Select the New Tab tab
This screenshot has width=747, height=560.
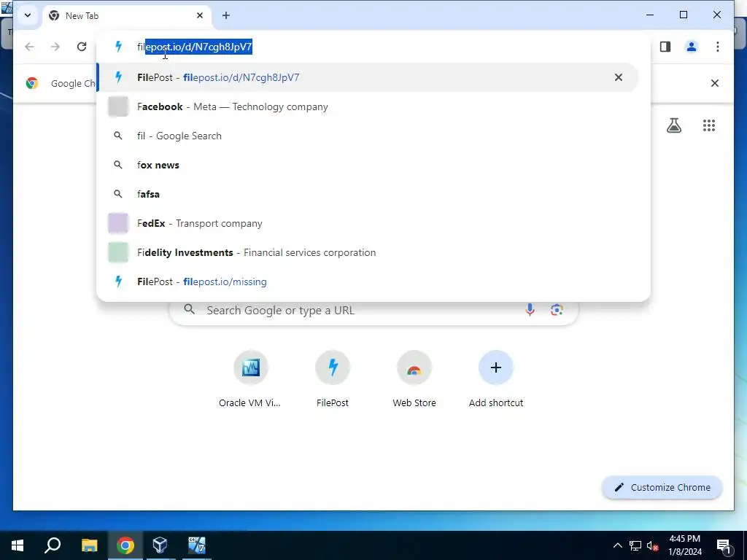pyautogui.click(x=127, y=16)
